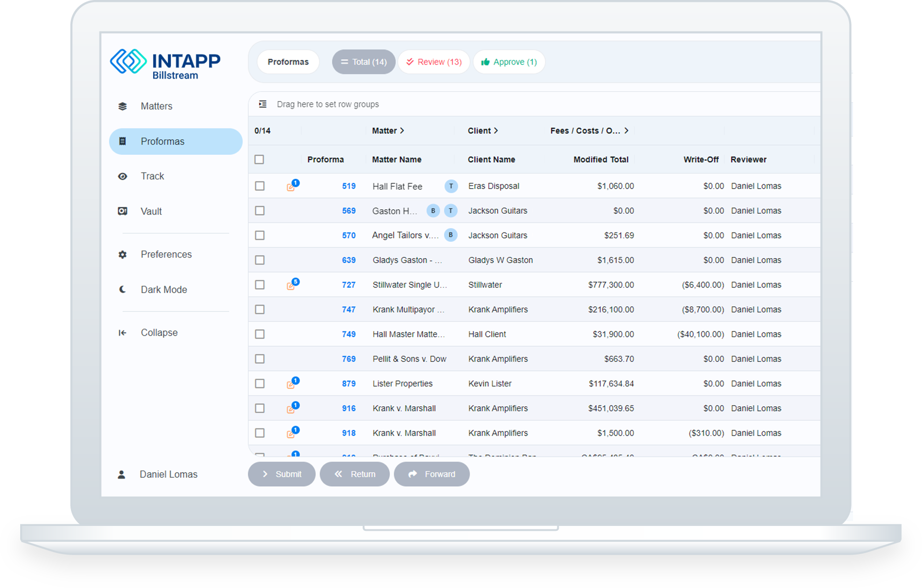Open proforma 879 via its link
The height and width of the screenshot is (588, 922).
pos(348,383)
